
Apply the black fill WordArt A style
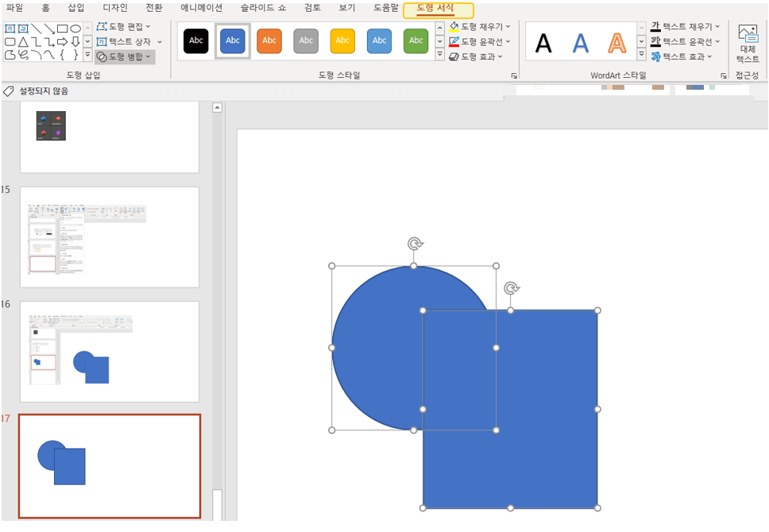point(543,43)
